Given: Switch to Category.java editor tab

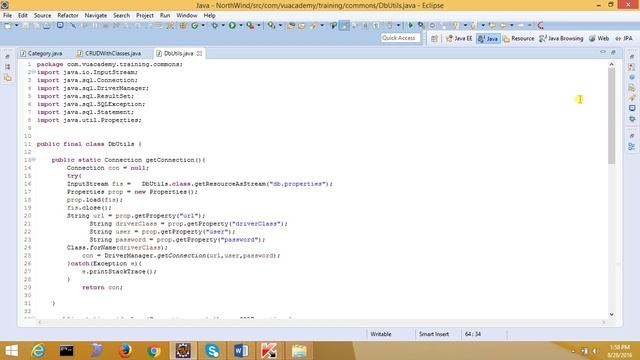Looking at the screenshot, I should (x=41, y=53).
